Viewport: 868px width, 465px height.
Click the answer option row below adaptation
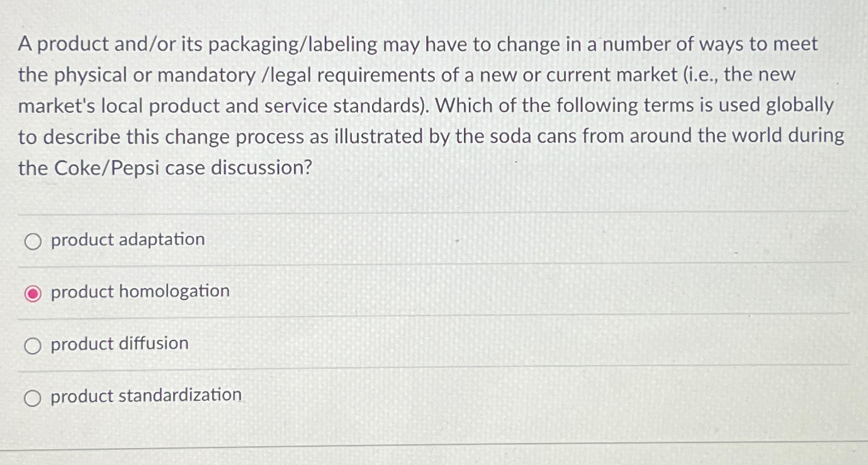tap(140, 291)
